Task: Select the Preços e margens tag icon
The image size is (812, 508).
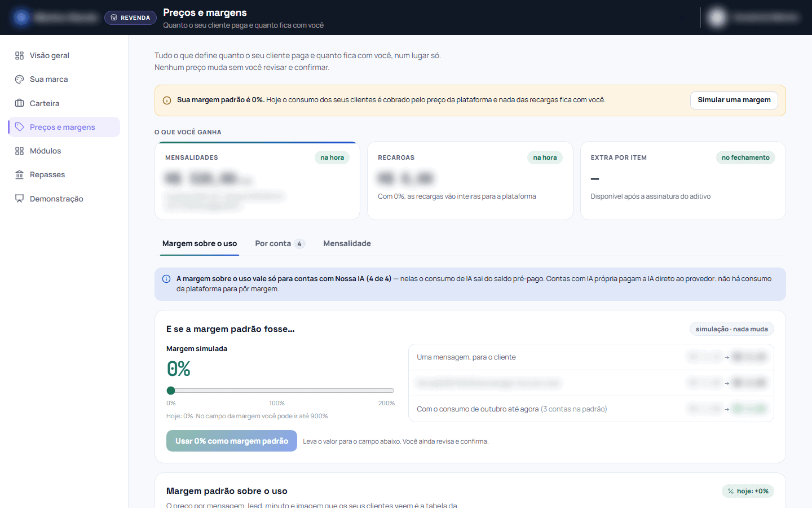Action: [19, 127]
